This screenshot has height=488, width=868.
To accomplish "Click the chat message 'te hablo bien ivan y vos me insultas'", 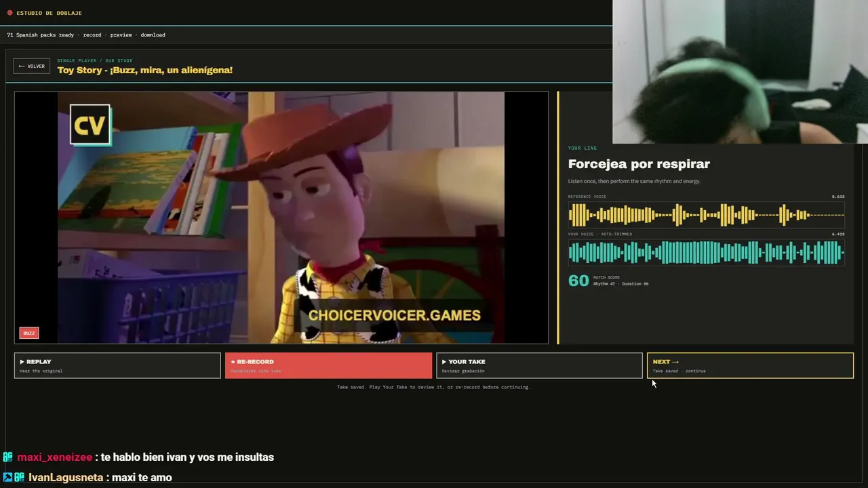I will tap(187, 457).
